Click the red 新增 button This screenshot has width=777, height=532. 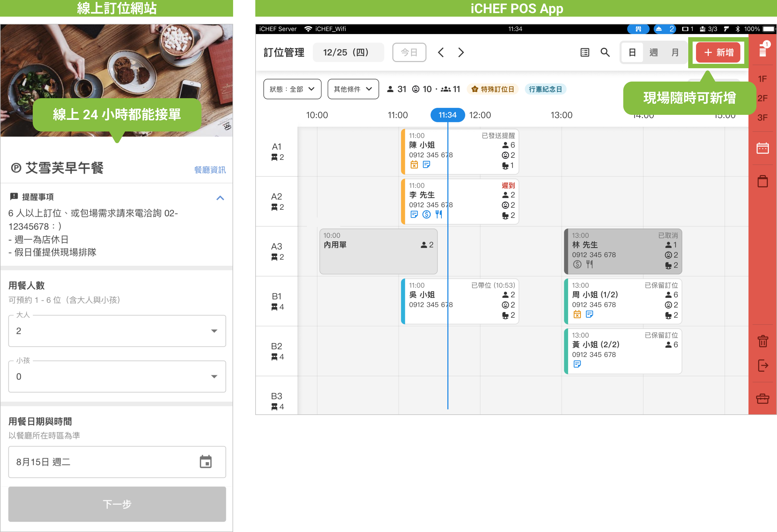coord(718,52)
